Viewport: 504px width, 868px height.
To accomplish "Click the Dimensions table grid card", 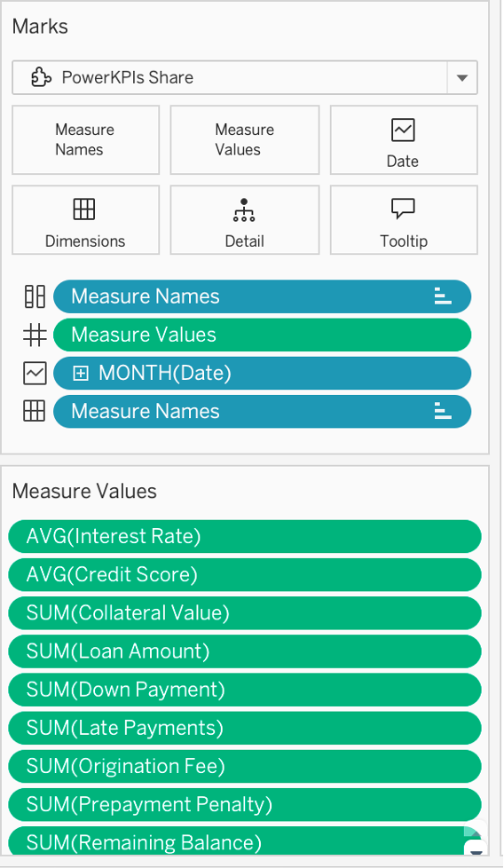I will tap(86, 220).
